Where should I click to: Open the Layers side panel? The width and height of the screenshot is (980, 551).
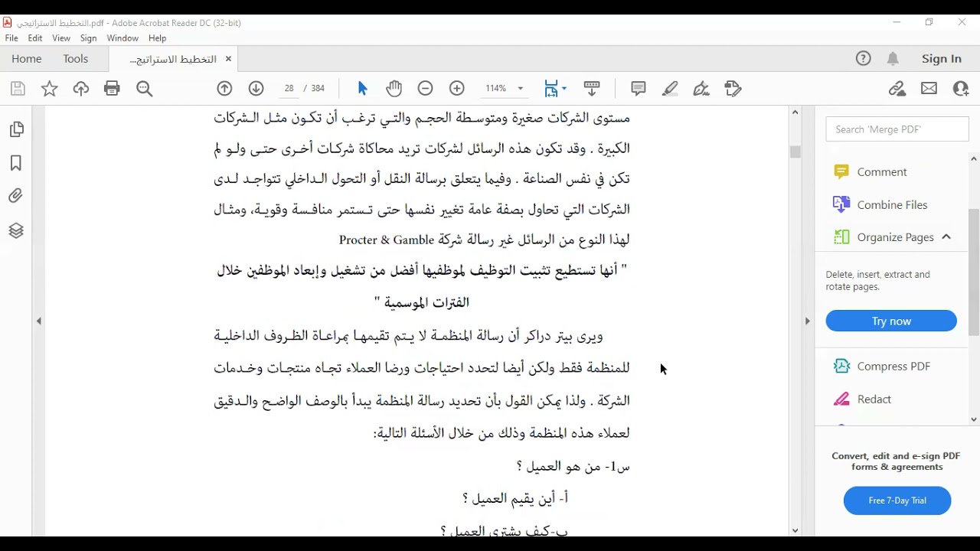pyautogui.click(x=16, y=230)
